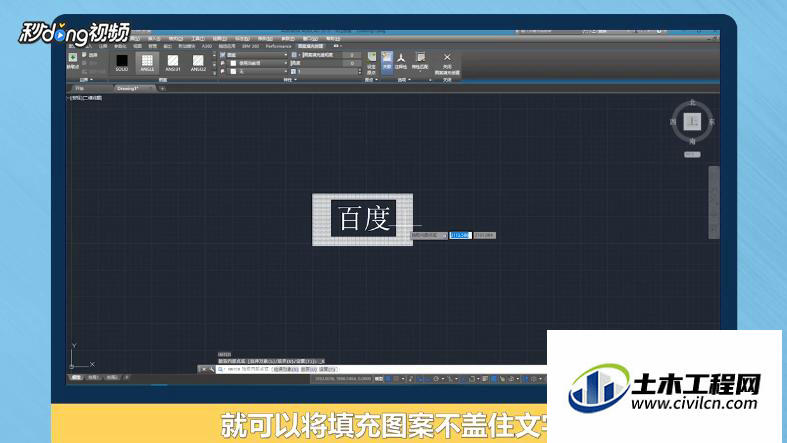Click the 百度 text in the drawing
Screen dimensions: 787x443
tap(364, 218)
